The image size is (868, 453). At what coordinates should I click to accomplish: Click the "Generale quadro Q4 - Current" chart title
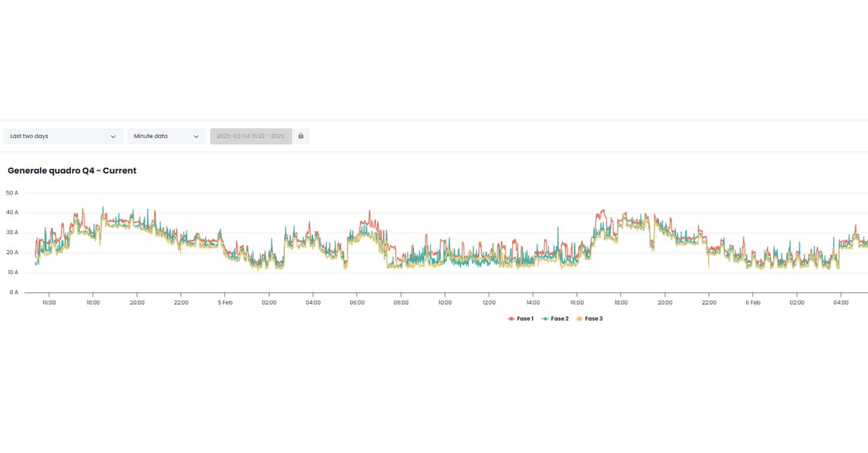(72, 170)
